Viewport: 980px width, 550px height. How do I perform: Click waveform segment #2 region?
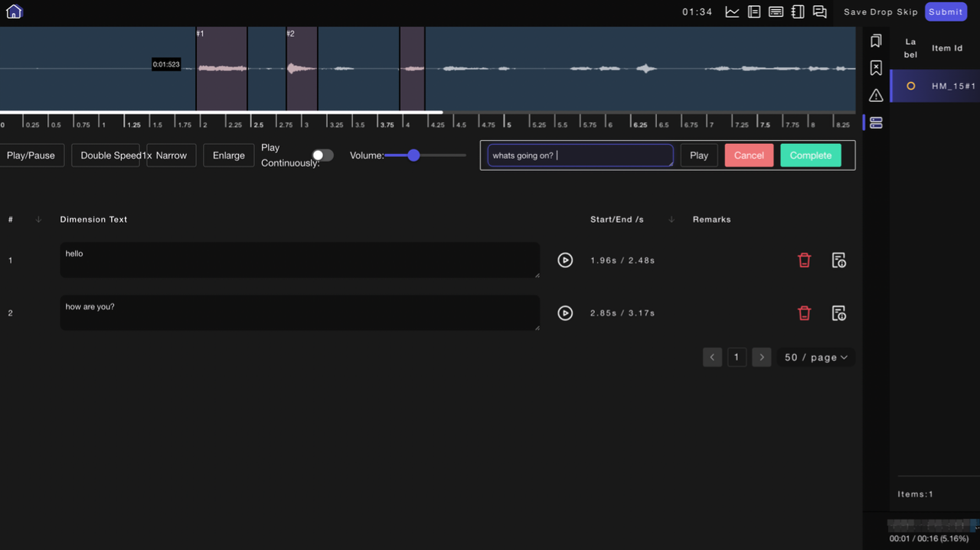click(x=302, y=69)
